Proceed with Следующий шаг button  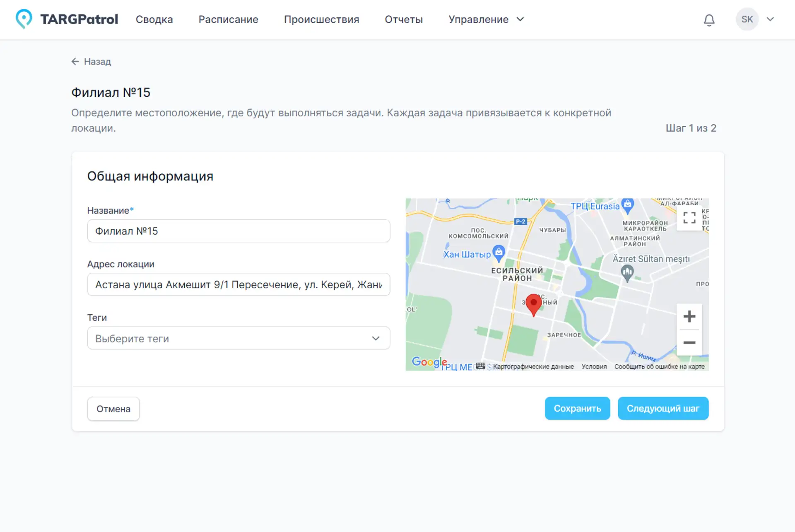click(x=662, y=409)
